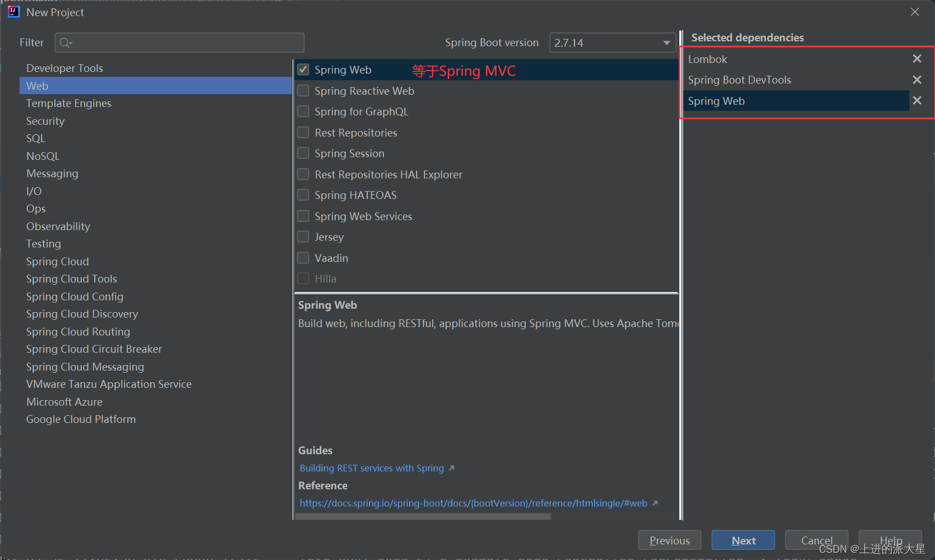The image size is (935, 560).
Task: Select Google Cloud Platform category
Action: [155, 419]
